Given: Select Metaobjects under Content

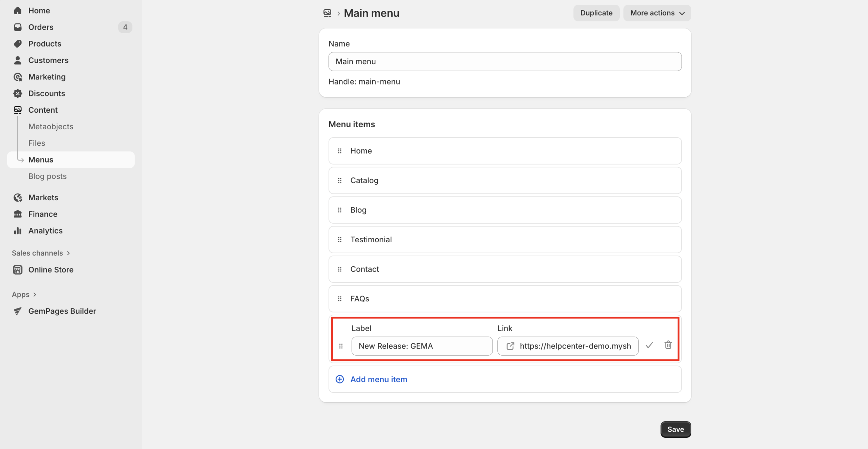Looking at the screenshot, I should (x=51, y=127).
